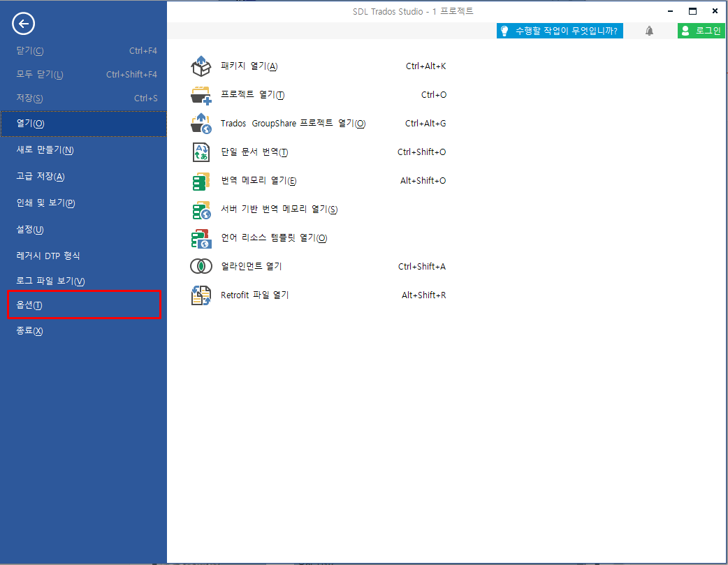Image resolution: width=728 pixels, height=565 pixels.
Task: Click the Ctrl+Alt+G shortcut text
Action: [x=425, y=124]
